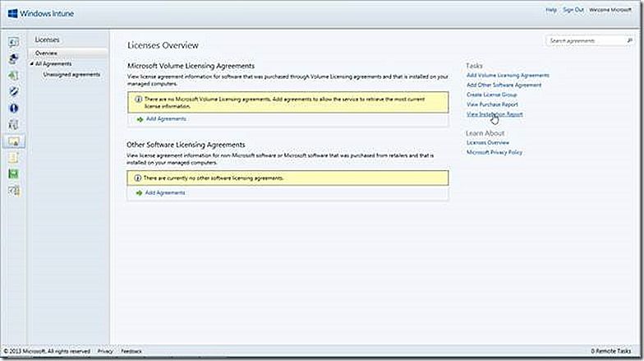Open Licenses Overview under Learn About

tap(488, 143)
